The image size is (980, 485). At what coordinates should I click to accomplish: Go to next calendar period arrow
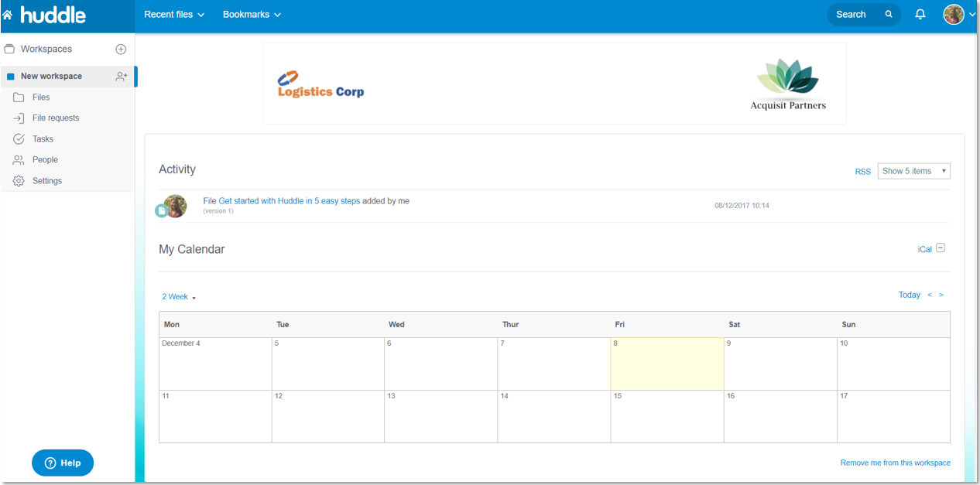point(941,295)
